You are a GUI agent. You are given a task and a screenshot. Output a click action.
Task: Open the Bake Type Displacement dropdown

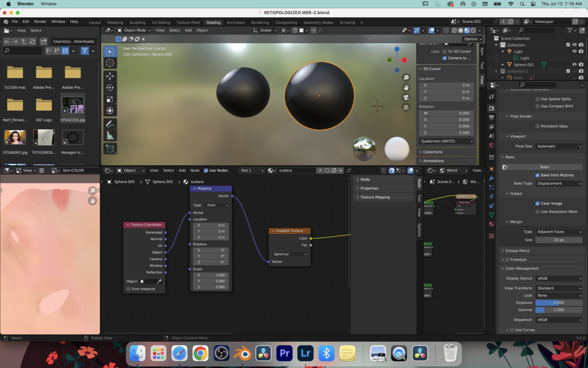(x=559, y=184)
